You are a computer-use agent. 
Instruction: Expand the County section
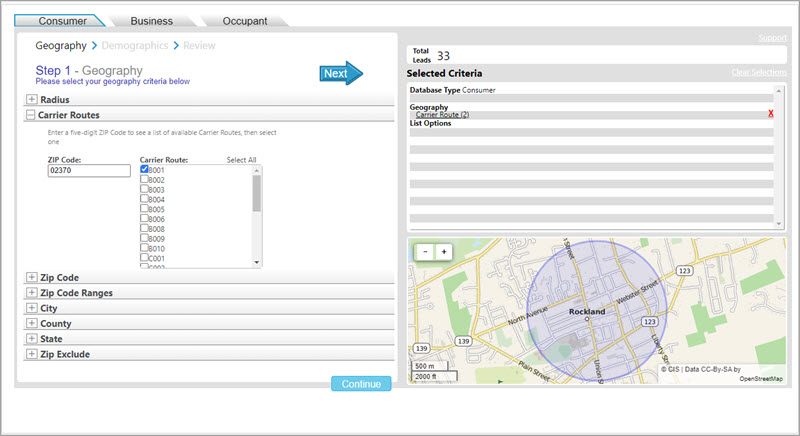[32, 323]
